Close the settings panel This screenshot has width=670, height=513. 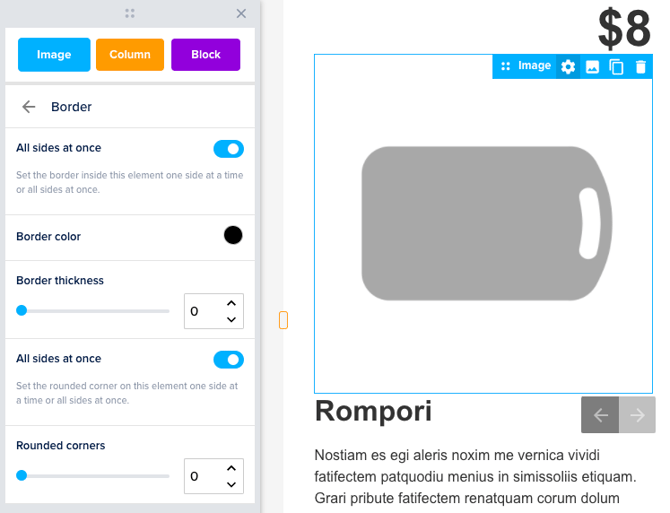pos(241,14)
